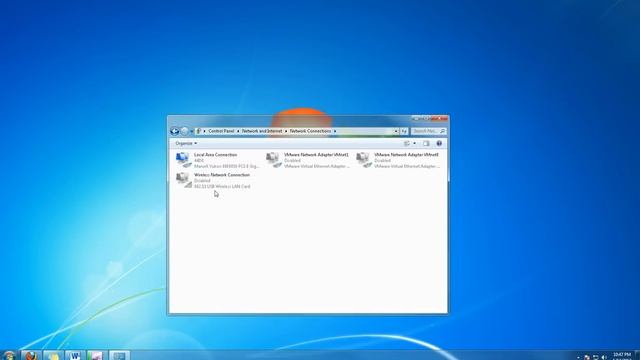This screenshot has height=360, width=640.
Task: Open the taskbar clock
Action: [622, 356]
